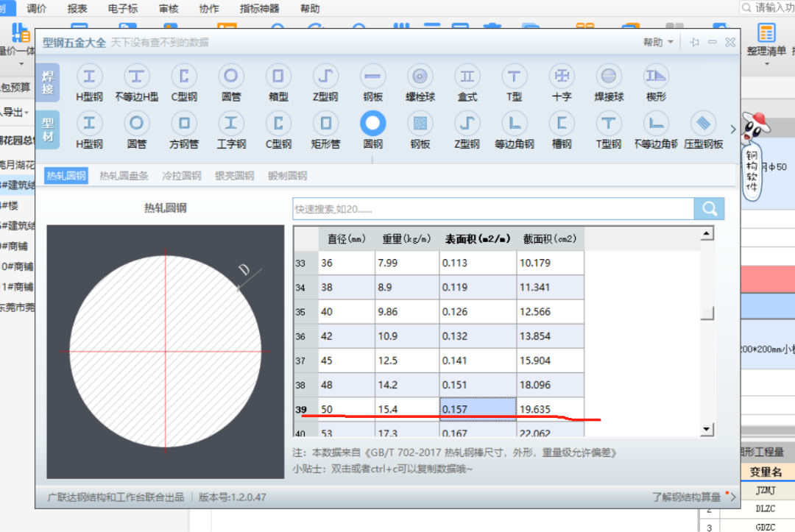Image resolution: width=795 pixels, height=532 pixels.
Task: Switch to 银亮圆钢 tab
Action: 234,176
